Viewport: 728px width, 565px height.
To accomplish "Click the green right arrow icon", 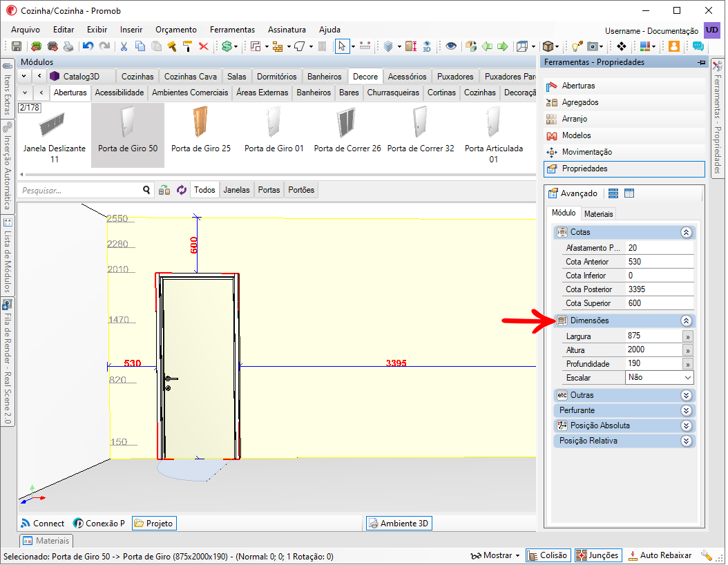I will 503,46.
